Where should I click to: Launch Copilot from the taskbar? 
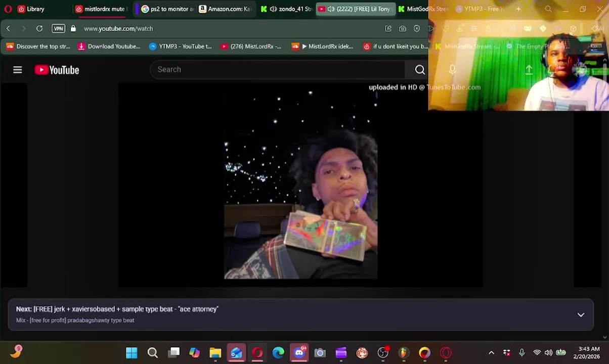(194, 353)
